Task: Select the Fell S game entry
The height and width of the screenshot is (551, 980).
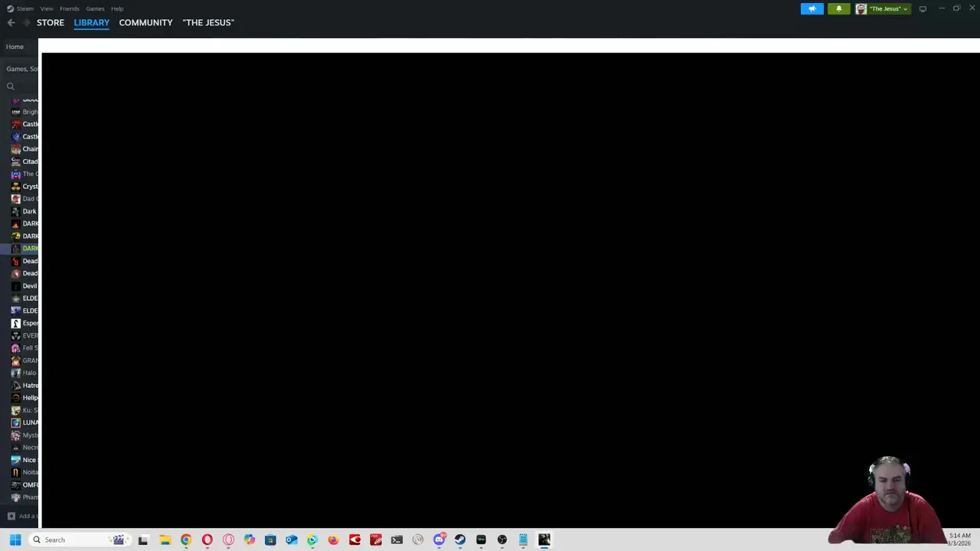Action: click(24, 348)
